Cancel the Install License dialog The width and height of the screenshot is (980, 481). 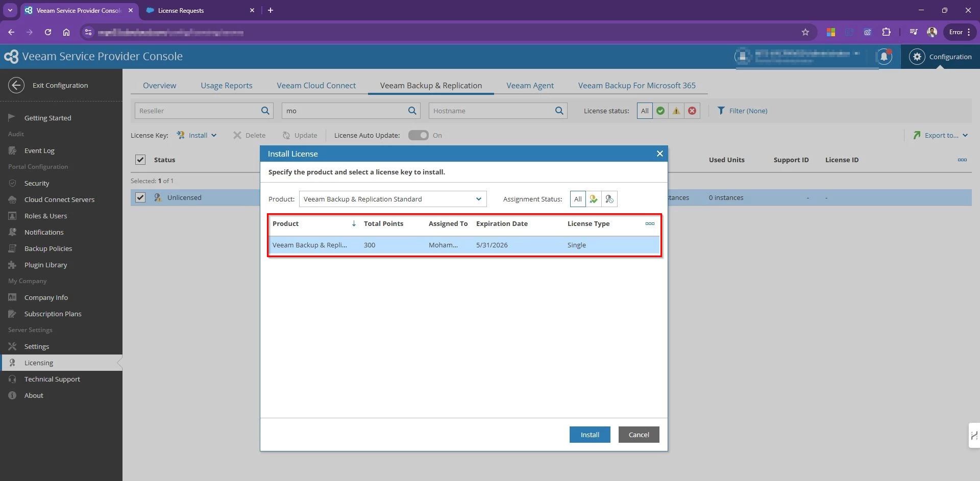(x=639, y=435)
